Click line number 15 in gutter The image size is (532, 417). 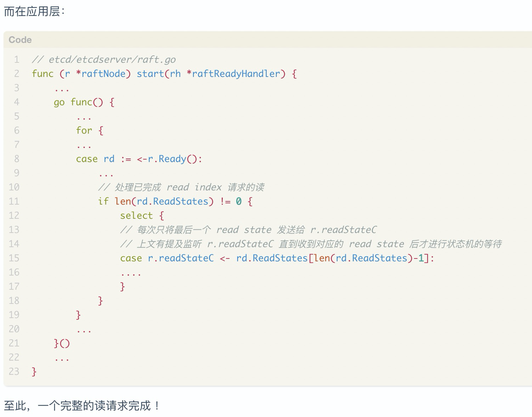14,258
